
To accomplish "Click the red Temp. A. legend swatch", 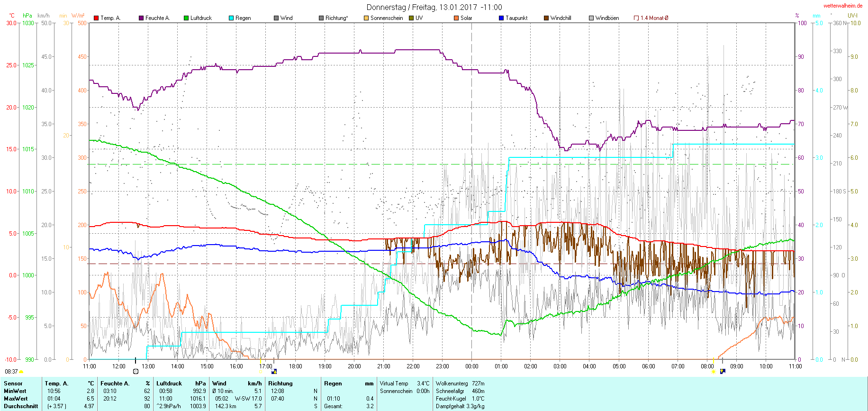I will [x=96, y=18].
